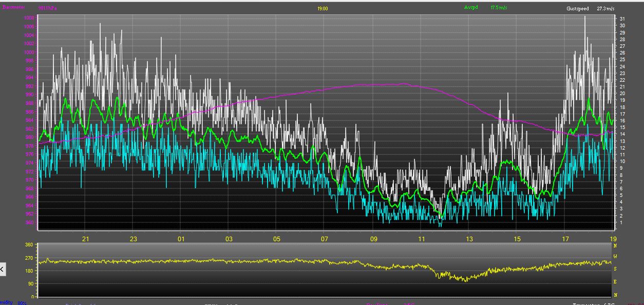Click the 21 hour label on time axis
The width and height of the screenshot is (644, 305).
tap(86, 239)
